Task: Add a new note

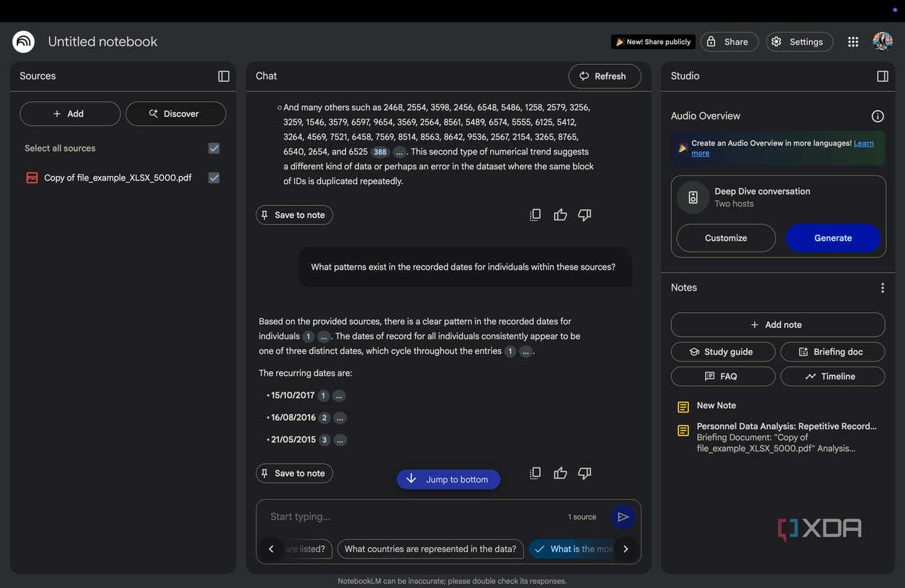Action: click(777, 325)
